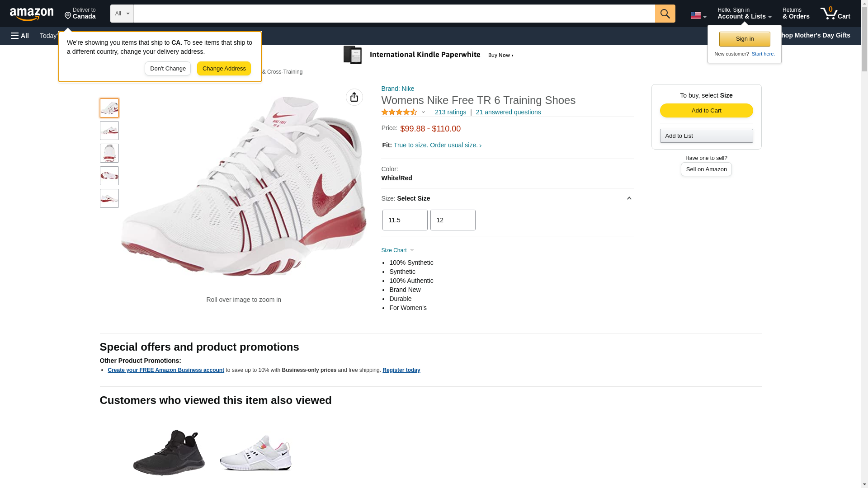The width and height of the screenshot is (868, 488).
Task: Select size 12
Action: click(453, 220)
